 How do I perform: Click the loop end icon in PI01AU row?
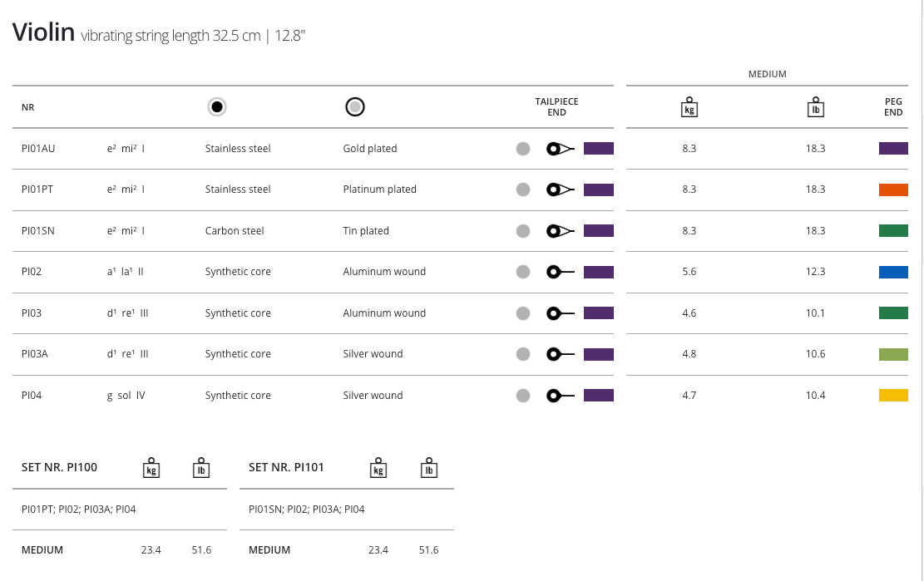560,149
